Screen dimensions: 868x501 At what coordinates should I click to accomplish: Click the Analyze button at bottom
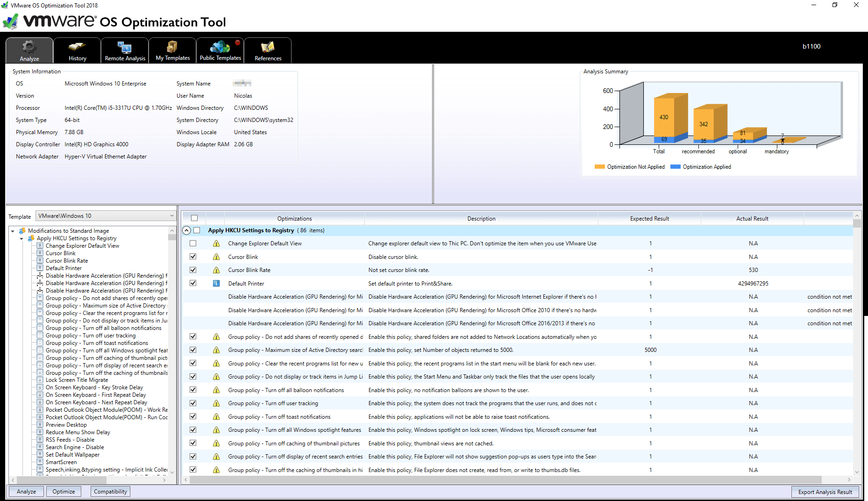[x=26, y=492]
